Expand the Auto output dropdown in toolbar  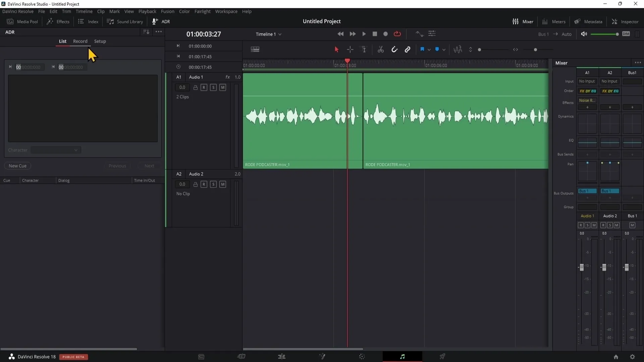click(567, 34)
